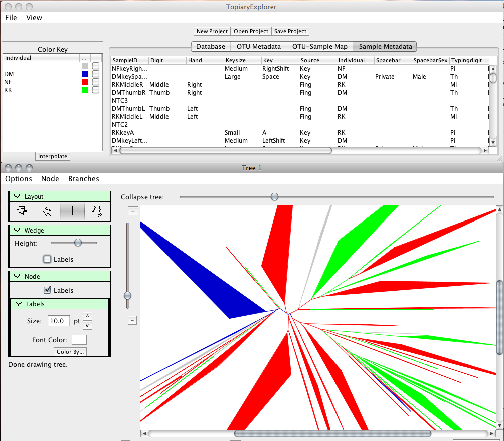The width and height of the screenshot is (504, 441).
Task: Click the New Project button
Action: tap(212, 31)
